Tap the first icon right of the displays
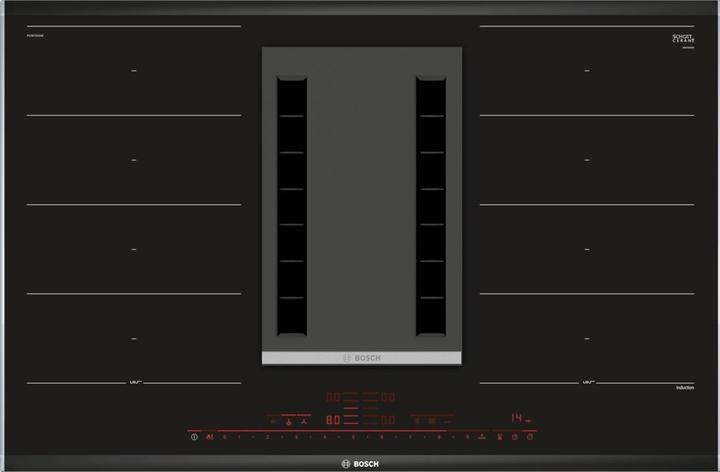Image resolution: width=720 pixels, height=472 pixels. point(417,421)
